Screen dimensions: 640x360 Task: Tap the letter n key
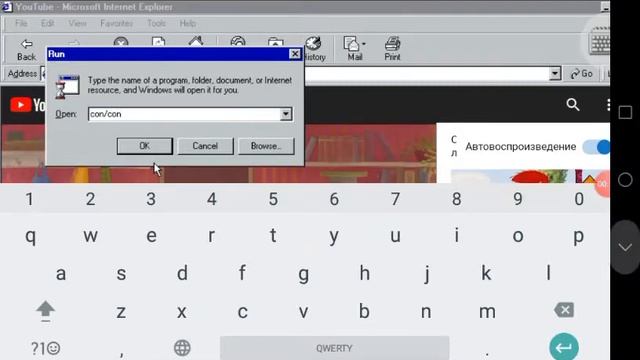pos(426,312)
